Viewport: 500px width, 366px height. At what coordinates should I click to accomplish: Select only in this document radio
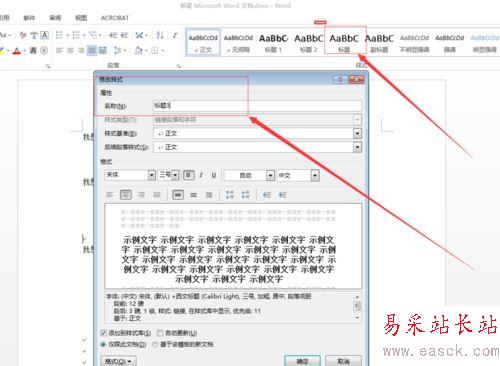[103, 345]
